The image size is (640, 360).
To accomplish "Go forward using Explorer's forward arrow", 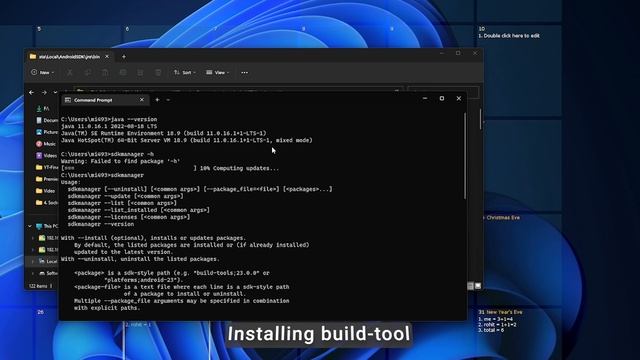I will [44, 93].
